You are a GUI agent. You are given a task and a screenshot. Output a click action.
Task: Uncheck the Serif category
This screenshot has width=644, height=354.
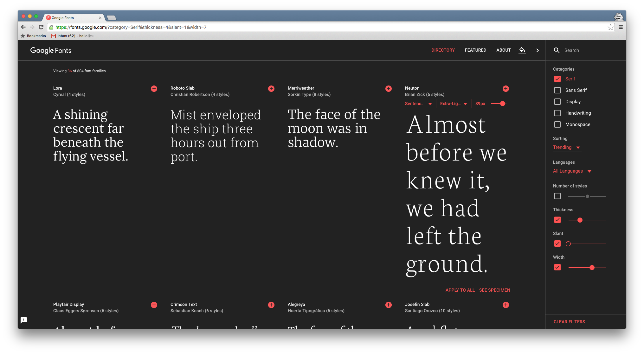(557, 79)
